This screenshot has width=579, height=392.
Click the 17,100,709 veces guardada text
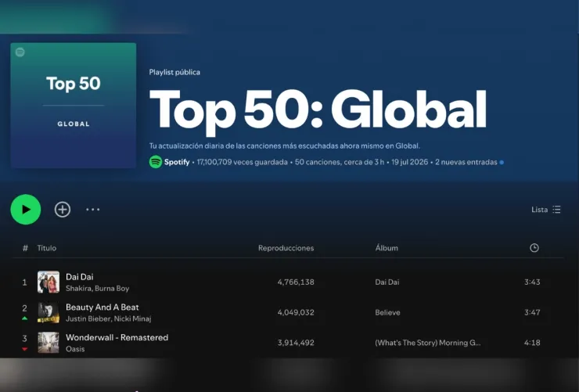(x=243, y=162)
